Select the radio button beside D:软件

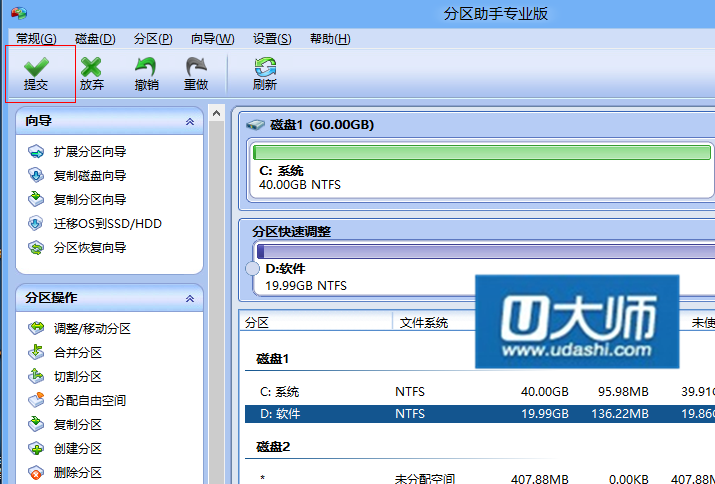252,269
